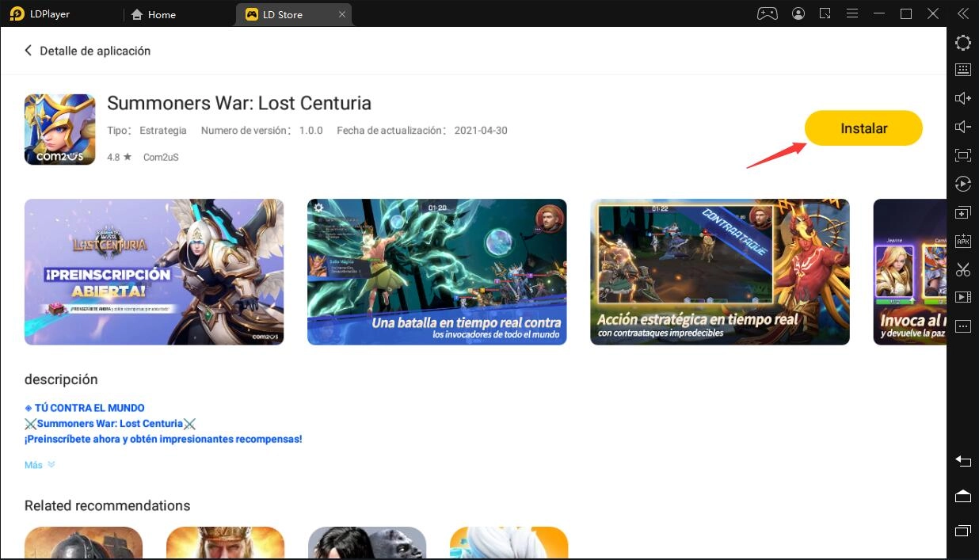Open second related recommendation with king
979x560 pixels.
225,543
